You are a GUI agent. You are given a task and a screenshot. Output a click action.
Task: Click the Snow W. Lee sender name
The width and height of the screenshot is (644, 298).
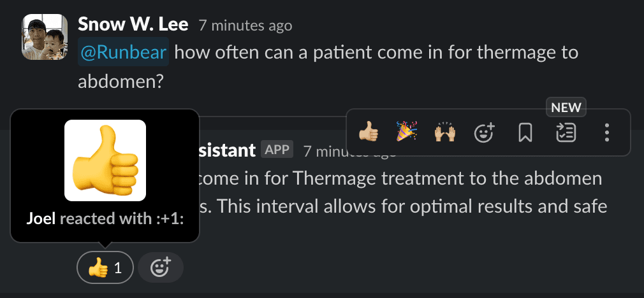133,25
